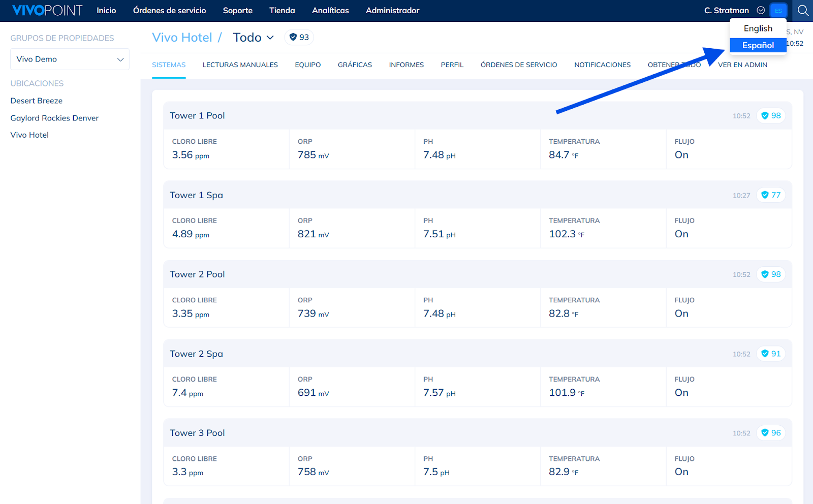Click the shield score 96 on Tower 3 Pool
This screenshot has height=504, width=813.
[771, 433]
